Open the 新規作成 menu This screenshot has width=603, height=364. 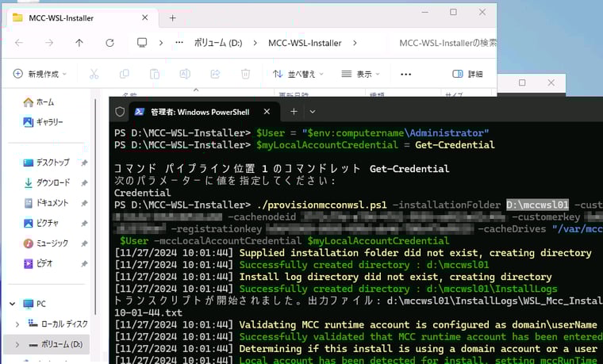click(x=40, y=74)
